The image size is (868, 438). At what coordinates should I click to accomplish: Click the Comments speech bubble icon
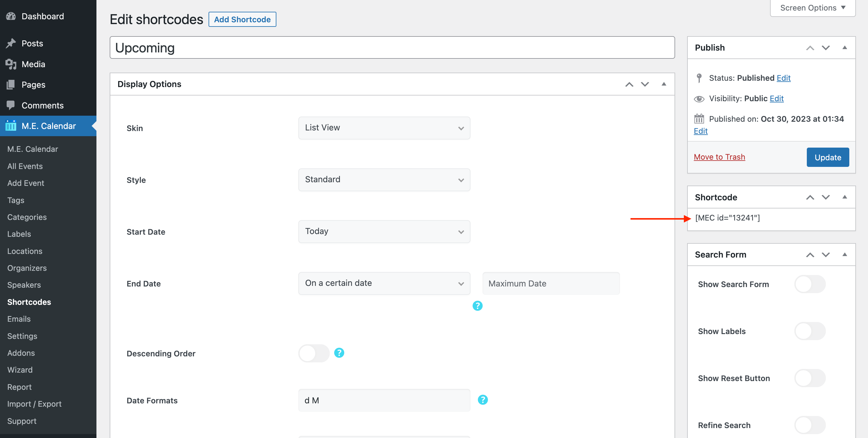(x=11, y=105)
